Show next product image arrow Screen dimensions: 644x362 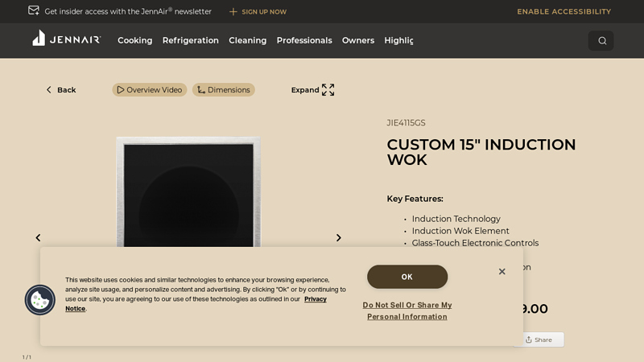click(338, 238)
